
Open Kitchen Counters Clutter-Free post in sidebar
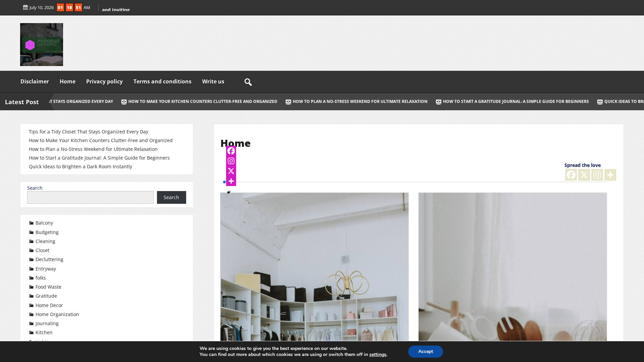(101, 140)
